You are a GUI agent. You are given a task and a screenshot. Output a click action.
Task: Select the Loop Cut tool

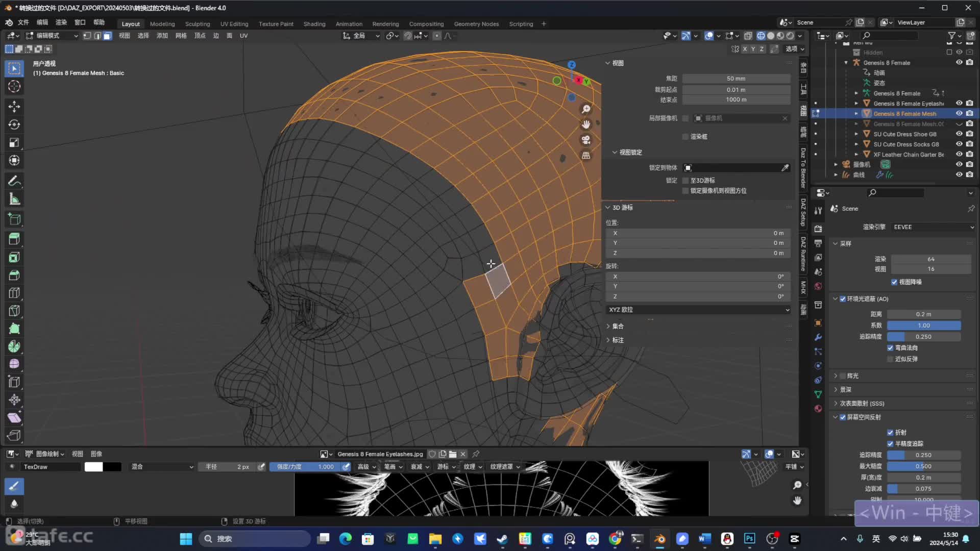pos(14,293)
